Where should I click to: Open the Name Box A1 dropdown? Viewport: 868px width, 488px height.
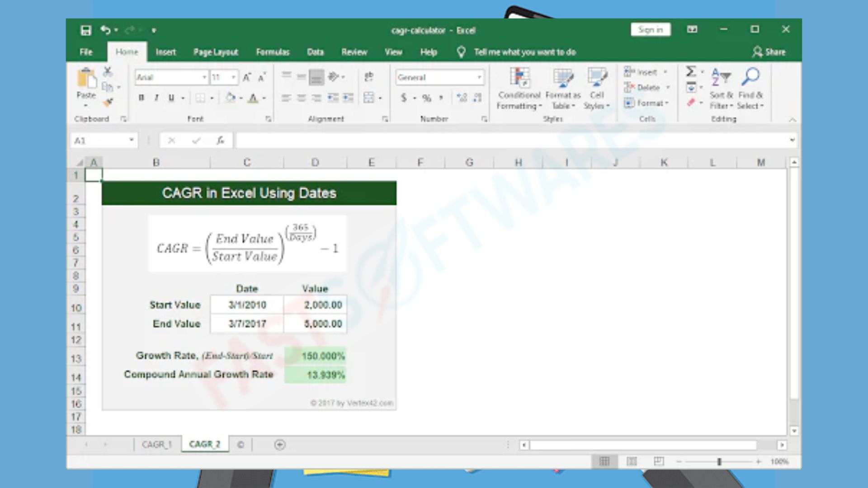click(132, 140)
